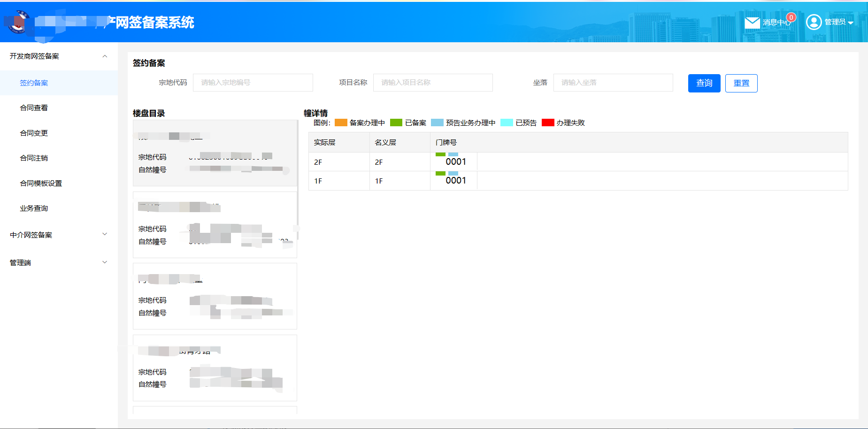The width and height of the screenshot is (868, 429).
Task: Click the cyan 已预告 legend swatch
Action: pyautogui.click(x=507, y=123)
